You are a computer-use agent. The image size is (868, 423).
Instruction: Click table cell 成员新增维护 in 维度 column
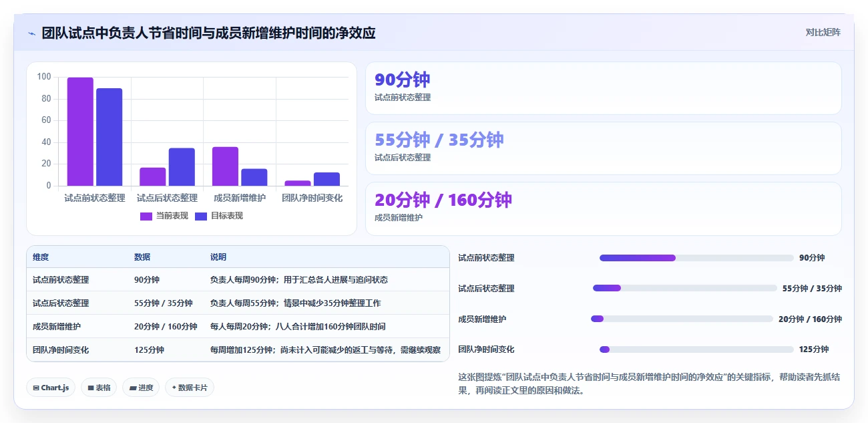57,327
